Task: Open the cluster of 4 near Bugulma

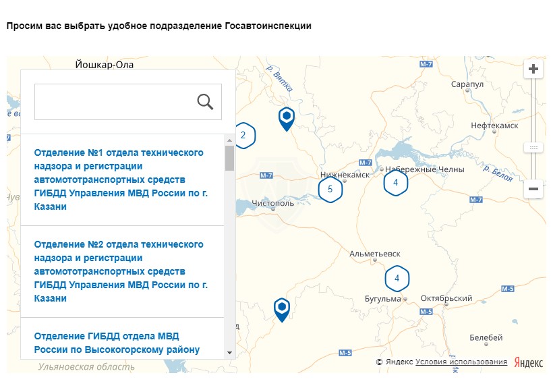Action: pyautogui.click(x=397, y=278)
